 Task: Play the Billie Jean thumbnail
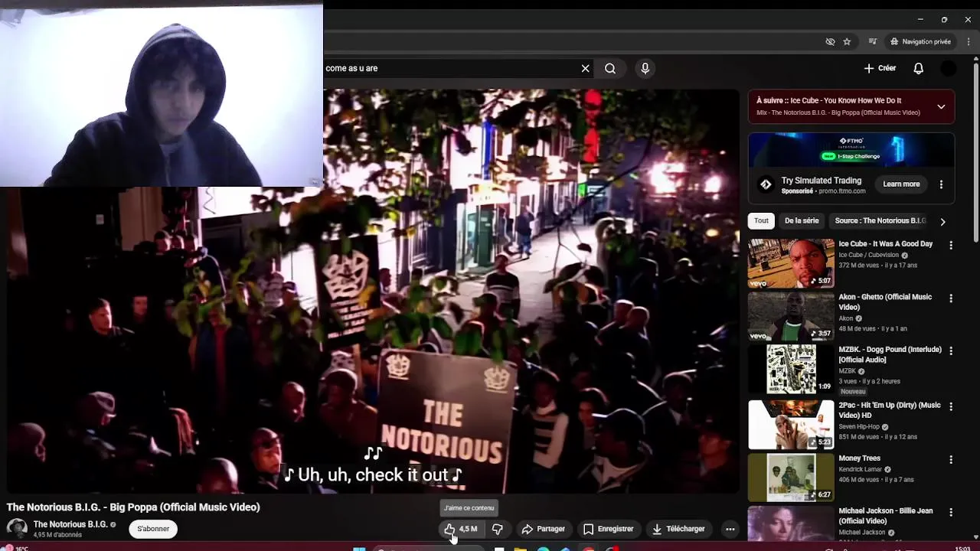791,523
